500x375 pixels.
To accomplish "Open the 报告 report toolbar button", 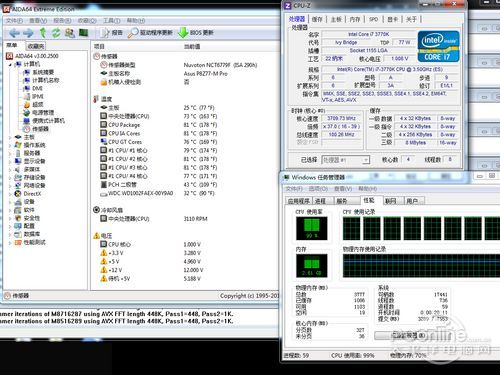I will pos(112,33).
